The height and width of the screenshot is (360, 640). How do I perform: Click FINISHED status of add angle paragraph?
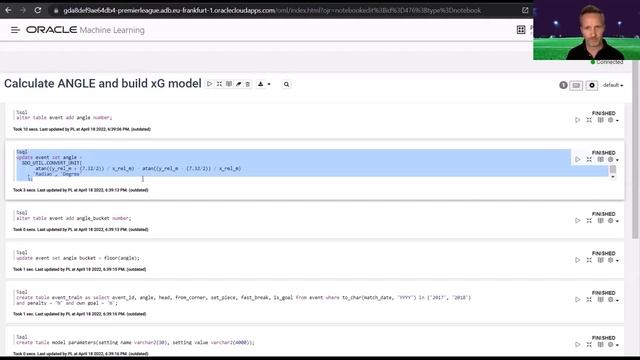(x=603, y=113)
